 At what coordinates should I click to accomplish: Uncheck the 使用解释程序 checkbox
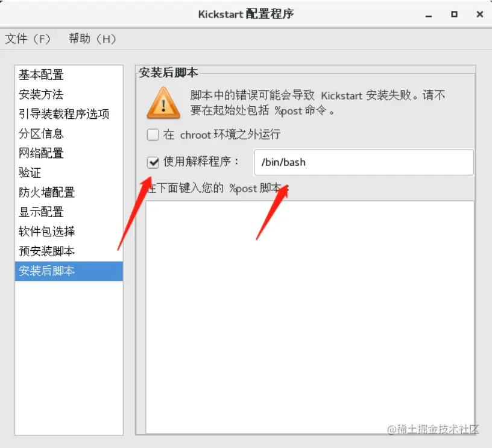pyautogui.click(x=153, y=162)
